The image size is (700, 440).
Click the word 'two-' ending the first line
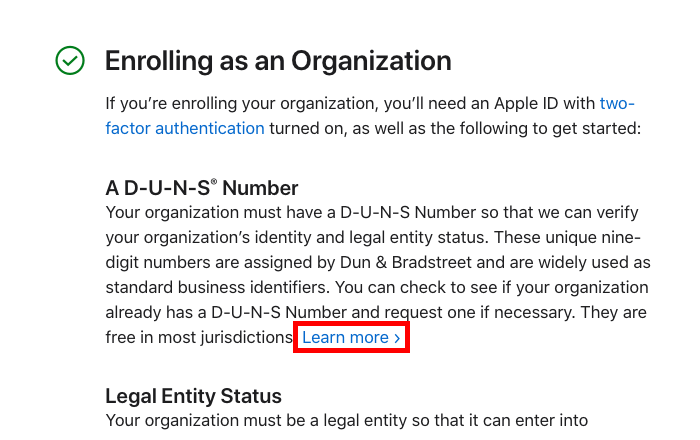click(617, 104)
